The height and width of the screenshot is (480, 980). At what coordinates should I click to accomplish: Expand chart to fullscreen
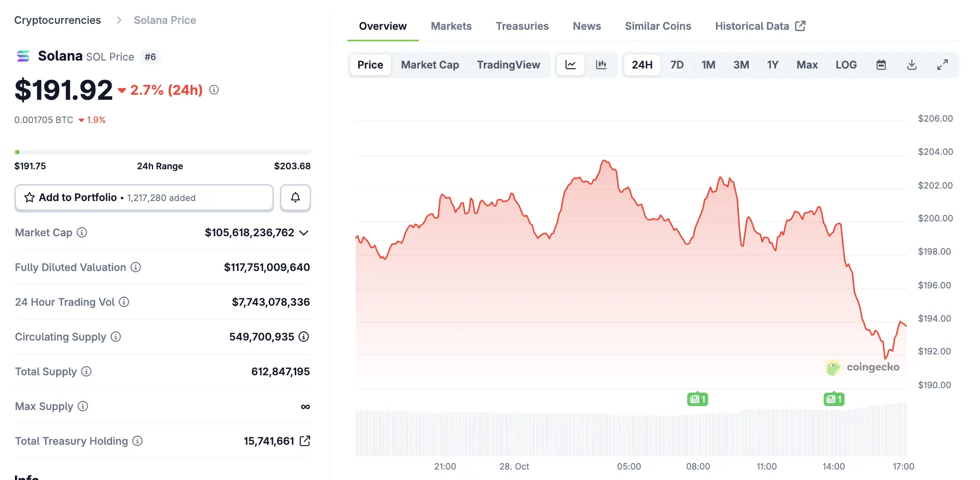942,65
